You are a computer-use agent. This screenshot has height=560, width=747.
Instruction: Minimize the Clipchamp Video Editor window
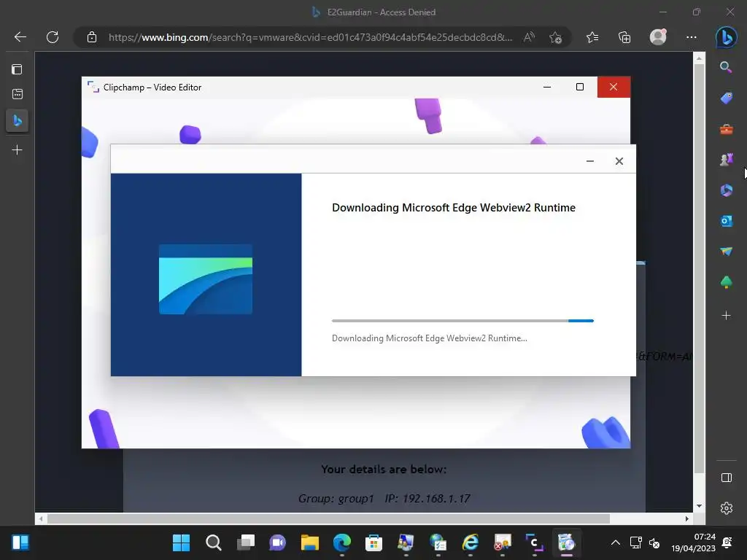pyautogui.click(x=547, y=87)
